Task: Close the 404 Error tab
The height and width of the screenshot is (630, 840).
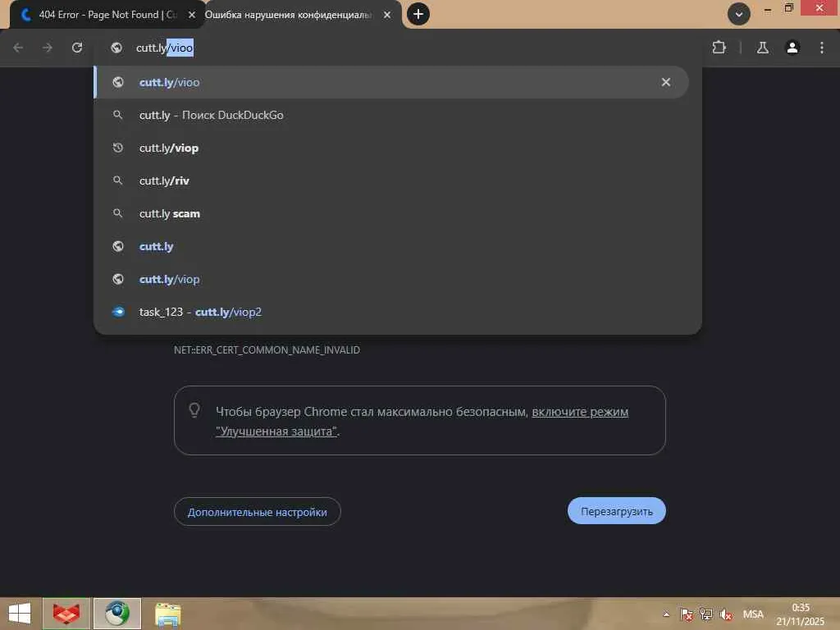Action: click(192, 15)
